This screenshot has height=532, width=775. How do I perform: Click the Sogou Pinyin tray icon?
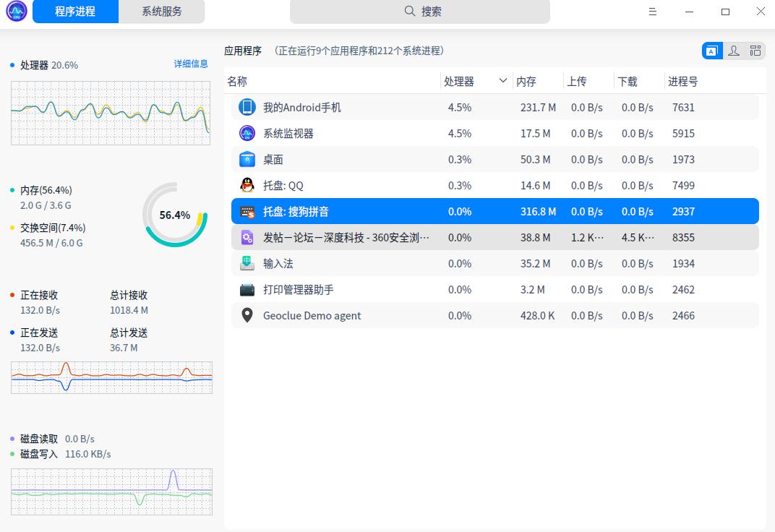click(247, 212)
